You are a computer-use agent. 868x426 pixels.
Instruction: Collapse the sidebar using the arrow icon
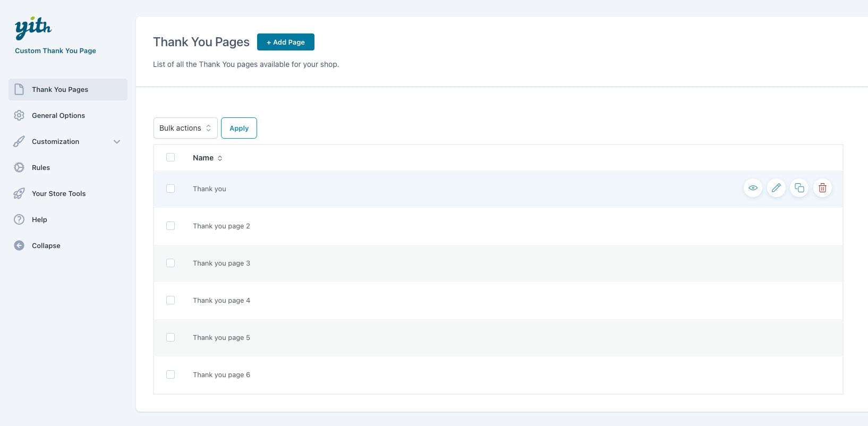tap(19, 245)
